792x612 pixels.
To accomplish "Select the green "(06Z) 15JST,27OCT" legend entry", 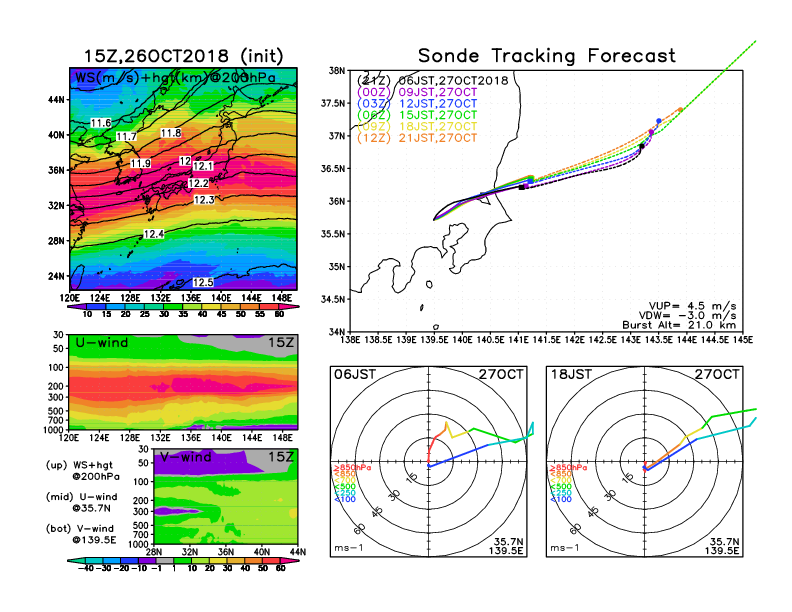I will 417,115.
